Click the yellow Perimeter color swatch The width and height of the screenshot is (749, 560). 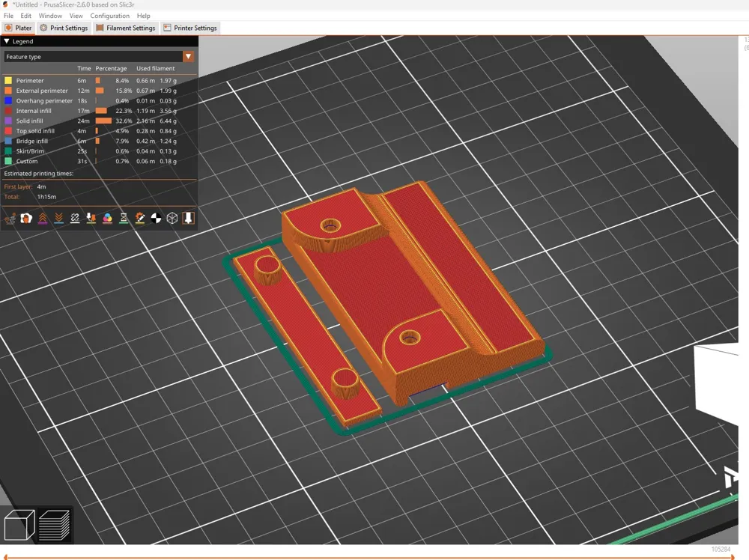click(x=8, y=81)
